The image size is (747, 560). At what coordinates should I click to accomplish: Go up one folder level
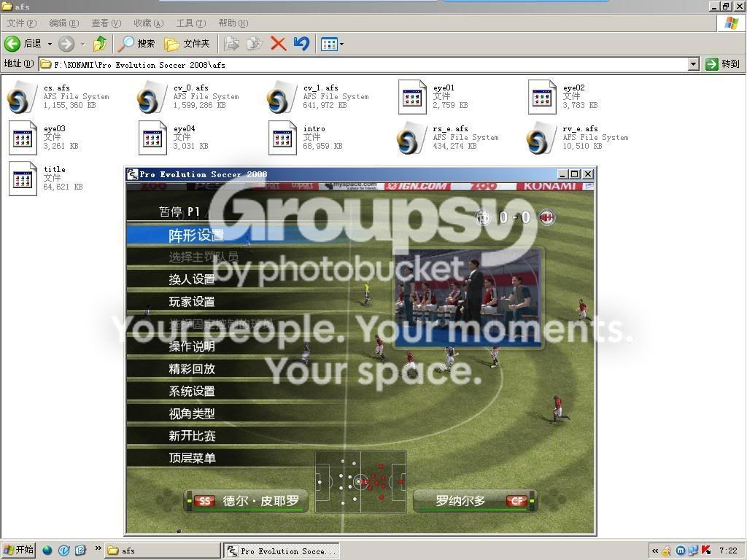point(99,44)
